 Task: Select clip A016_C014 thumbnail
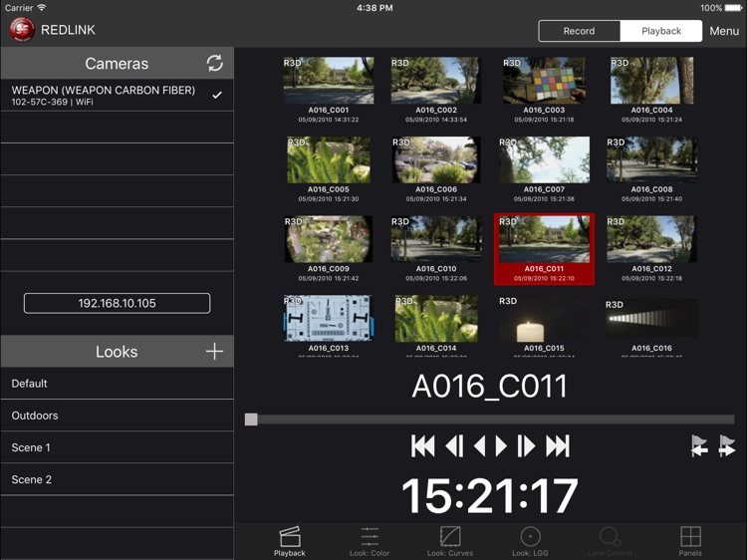pos(436,318)
